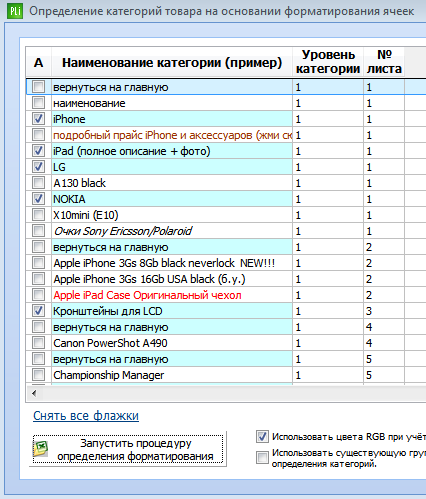Check the «Очки Sony Ericsson/Polaroid» checkbox
426x499 pixels.
pyautogui.click(x=38, y=231)
